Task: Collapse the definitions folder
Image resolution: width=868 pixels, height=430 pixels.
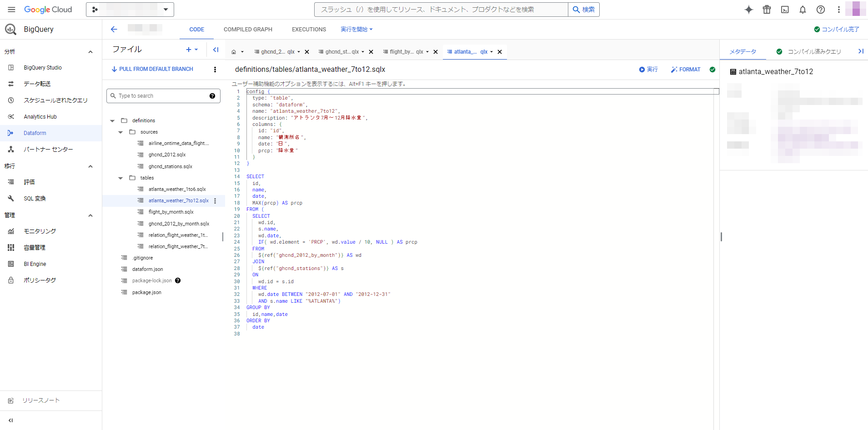Action: click(x=112, y=121)
